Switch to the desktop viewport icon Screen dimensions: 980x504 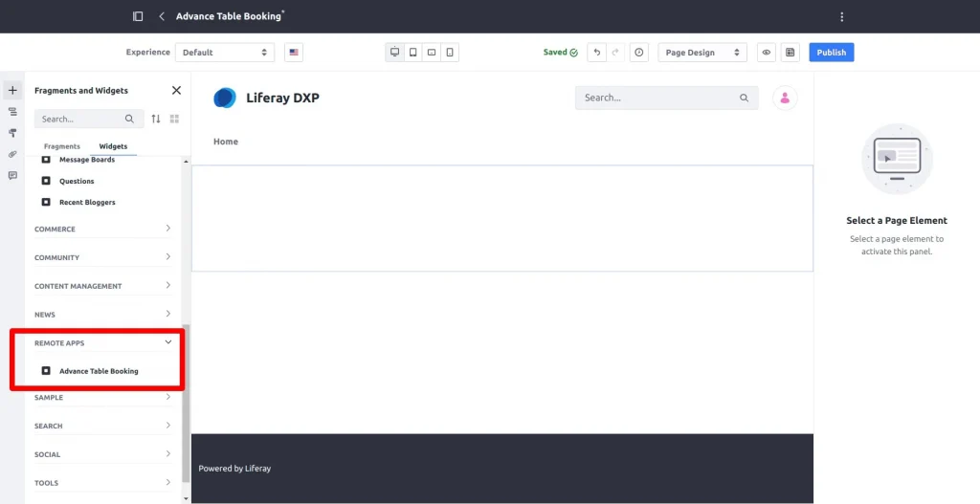click(x=395, y=53)
